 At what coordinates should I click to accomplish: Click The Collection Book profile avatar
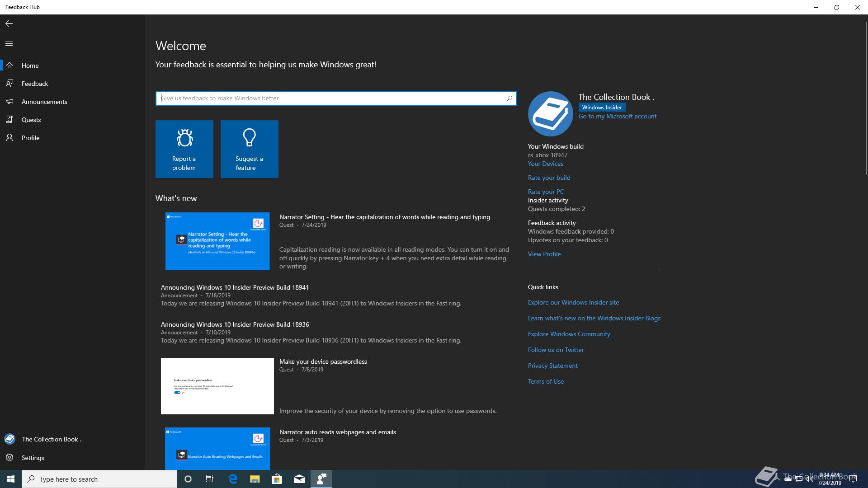click(550, 114)
